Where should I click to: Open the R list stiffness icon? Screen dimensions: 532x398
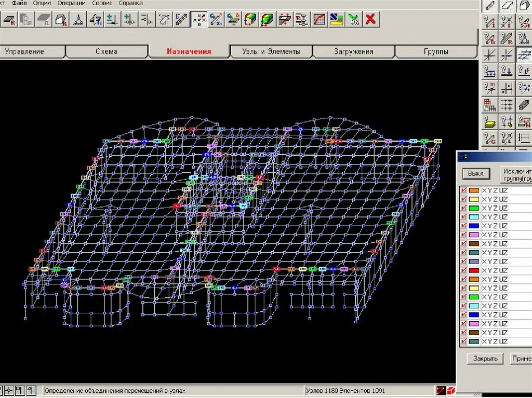pos(302,19)
